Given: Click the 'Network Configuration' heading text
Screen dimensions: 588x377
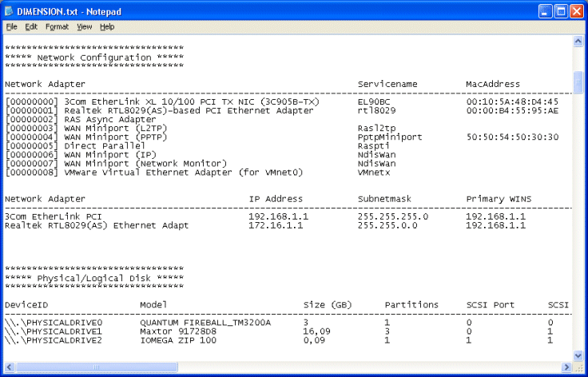Looking at the screenshot, I should [x=94, y=58].
